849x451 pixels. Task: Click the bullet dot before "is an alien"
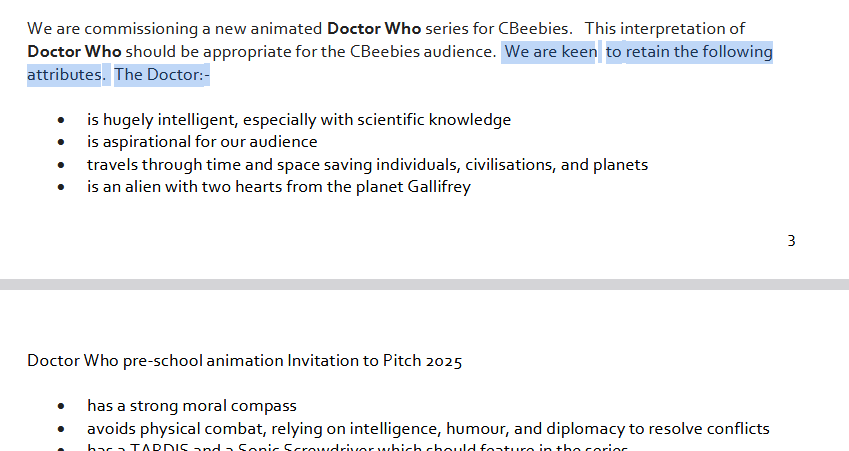pyautogui.click(x=61, y=187)
